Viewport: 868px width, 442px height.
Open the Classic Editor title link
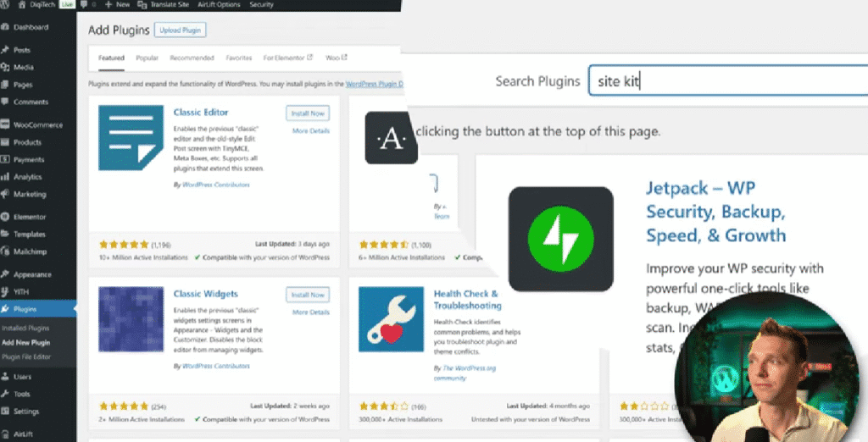(201, 113)
